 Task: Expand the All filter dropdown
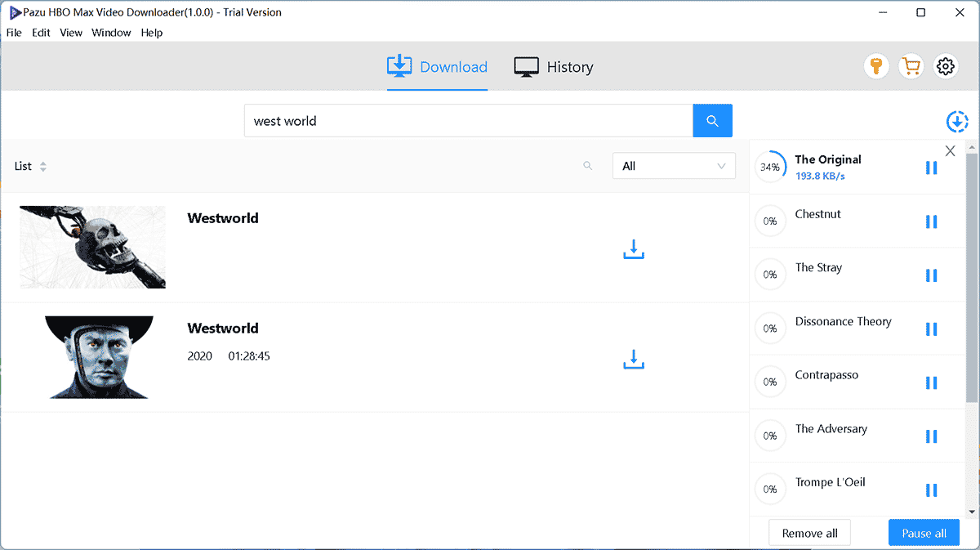point(674,166)
